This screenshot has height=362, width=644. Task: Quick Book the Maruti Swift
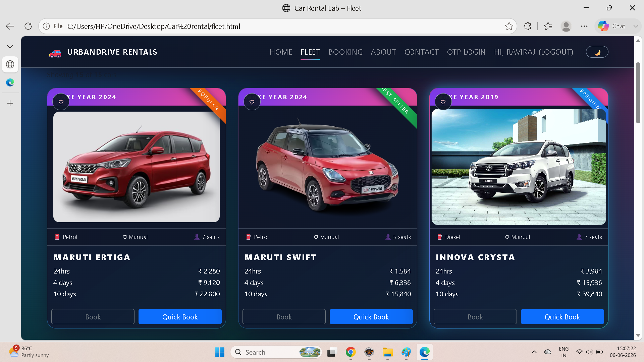[371, 317]
